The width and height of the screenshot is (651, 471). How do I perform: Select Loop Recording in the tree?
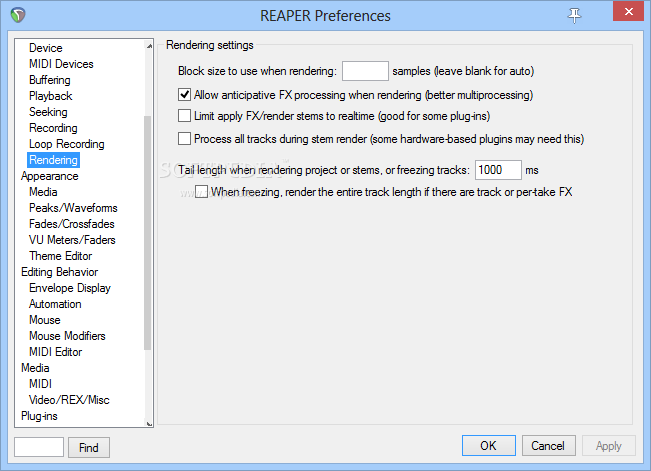66,144
